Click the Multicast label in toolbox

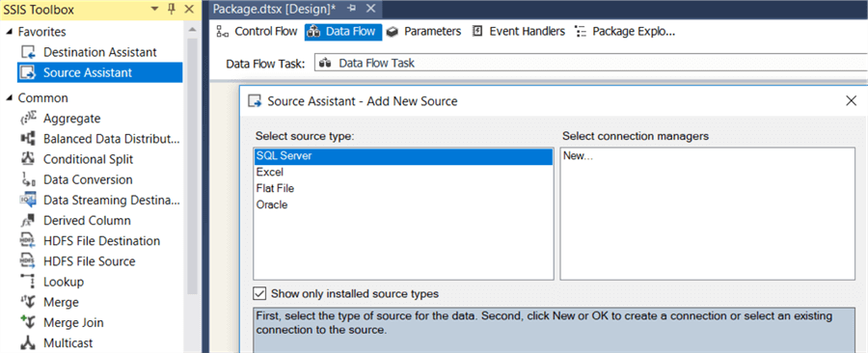[68, 343]
